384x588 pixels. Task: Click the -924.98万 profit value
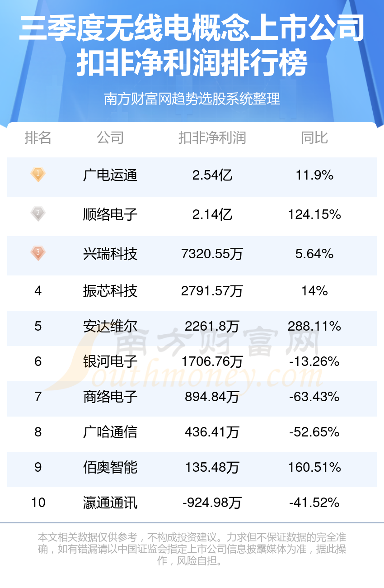[x=212, y=503]
